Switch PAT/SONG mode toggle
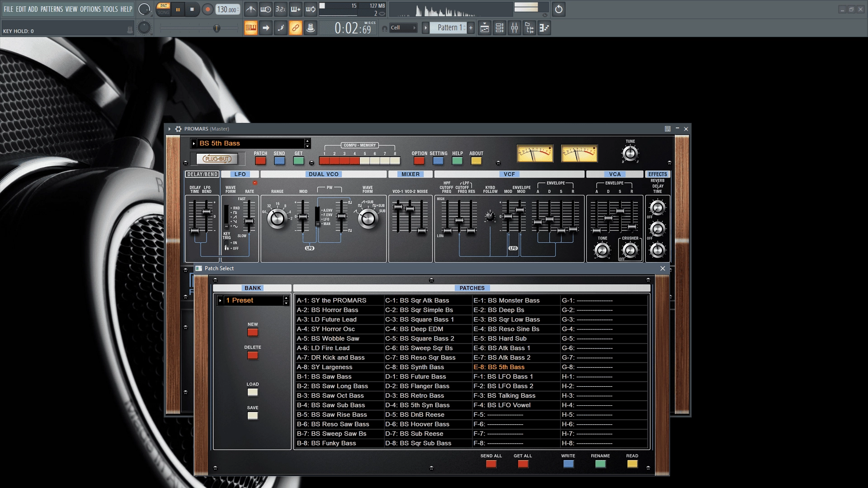The width and height of the screenshot is (868, 488). pos(164,9)
